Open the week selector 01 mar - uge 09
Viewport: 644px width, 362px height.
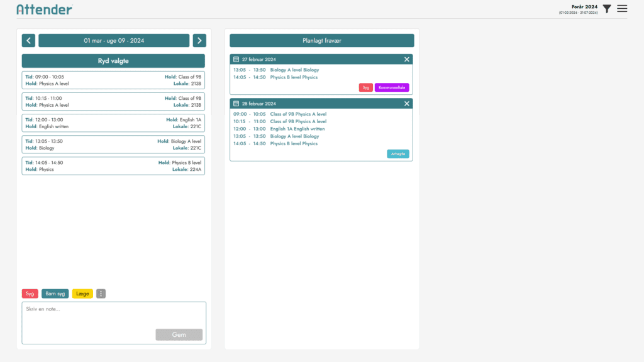pyautogui.click(x=114, y=41)
